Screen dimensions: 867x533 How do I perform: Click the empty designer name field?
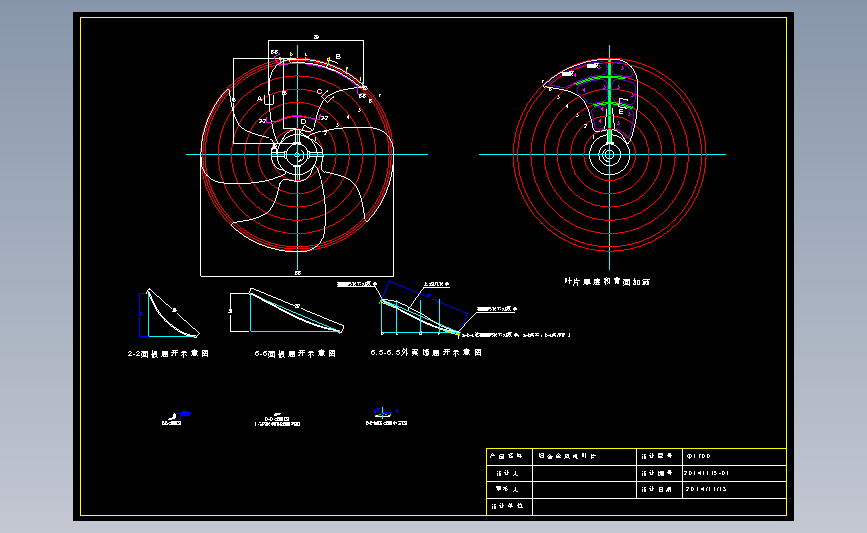[584, 473]
